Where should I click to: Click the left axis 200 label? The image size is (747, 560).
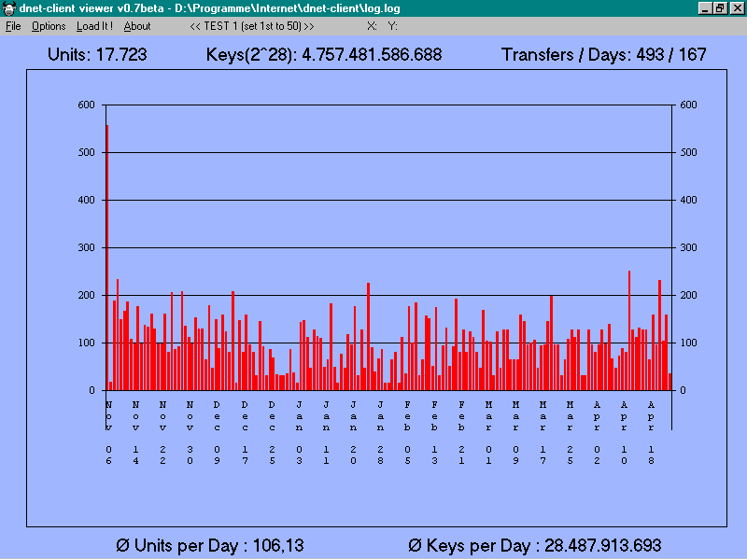pyautogui.click(x=86, y=295)
